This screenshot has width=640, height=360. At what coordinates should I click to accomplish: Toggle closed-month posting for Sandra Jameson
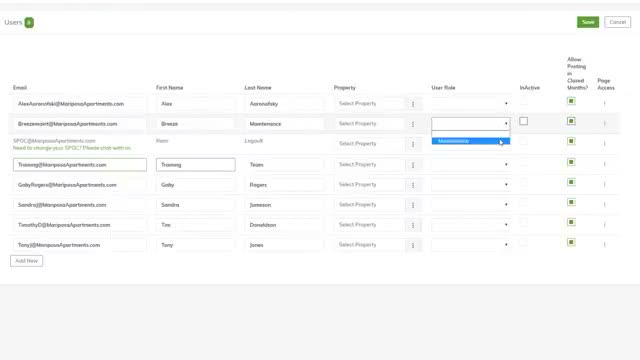tap(571, 202)
